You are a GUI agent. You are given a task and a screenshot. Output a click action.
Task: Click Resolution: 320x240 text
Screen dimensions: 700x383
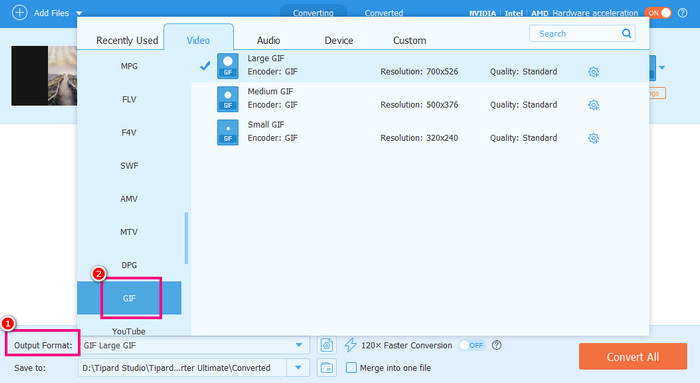(x=419, y=137)
